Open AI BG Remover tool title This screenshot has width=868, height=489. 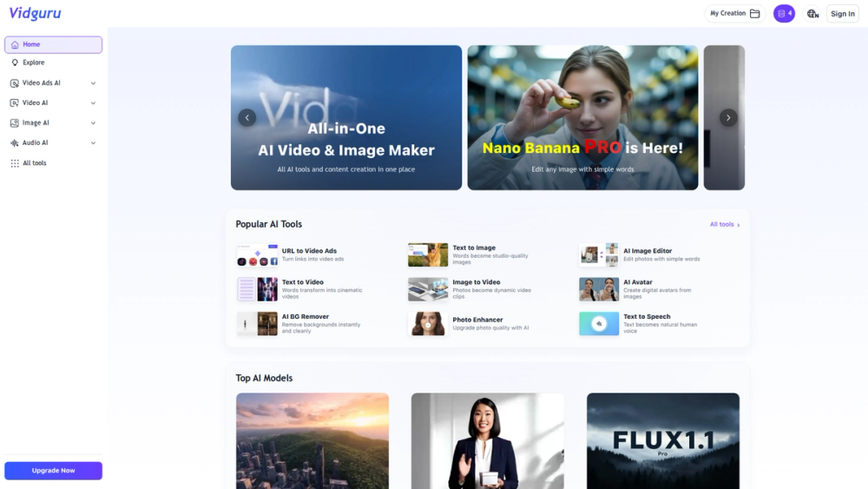click(x=305, y=316)
